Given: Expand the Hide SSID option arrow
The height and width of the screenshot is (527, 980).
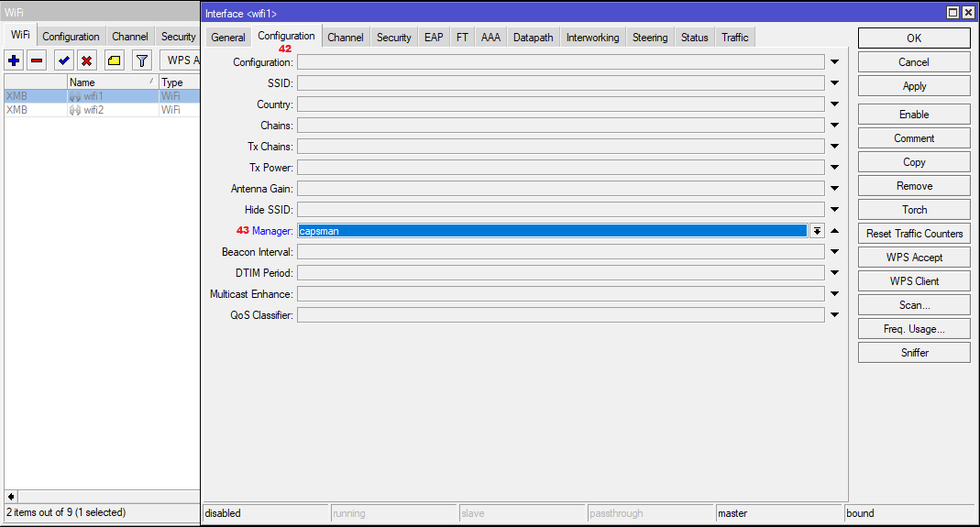Looking at the screenshot, I should 834,210.
